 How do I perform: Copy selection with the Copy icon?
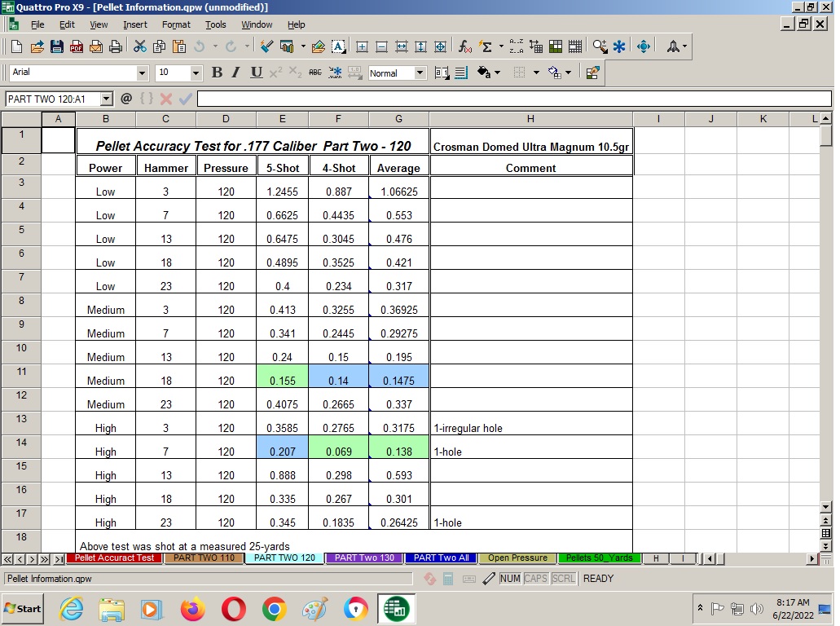click(159, 46)
